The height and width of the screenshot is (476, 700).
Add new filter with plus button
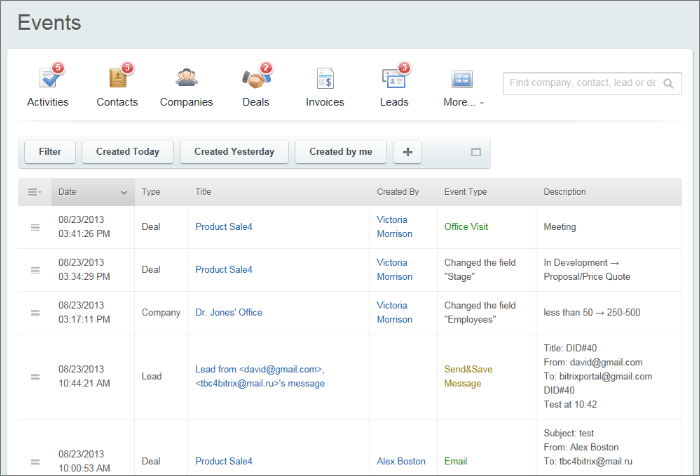tap(407, 152)
